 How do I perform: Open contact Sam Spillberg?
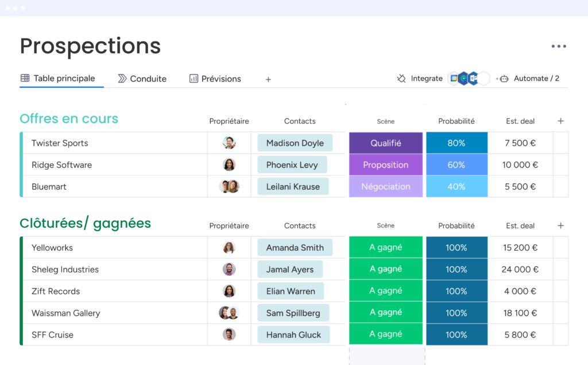[293, 313]
